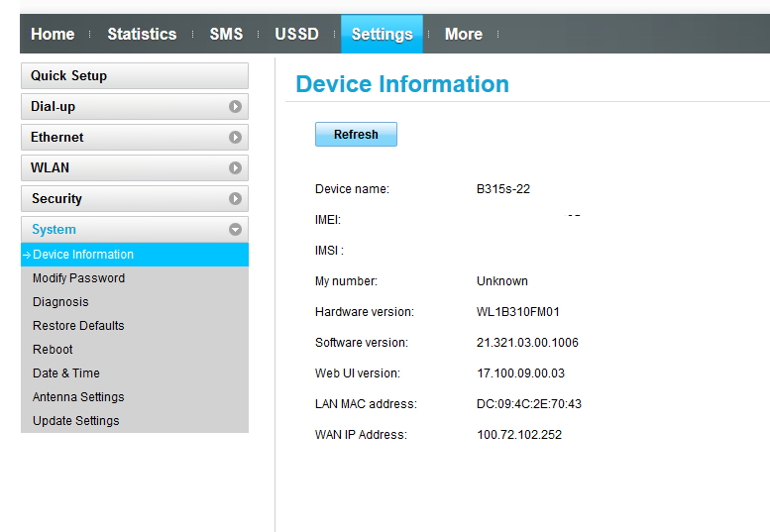Image resolution: width=770 pixels, height=532 pixels.
Task: Open the SMS tab
Action: tap(226, 35)
